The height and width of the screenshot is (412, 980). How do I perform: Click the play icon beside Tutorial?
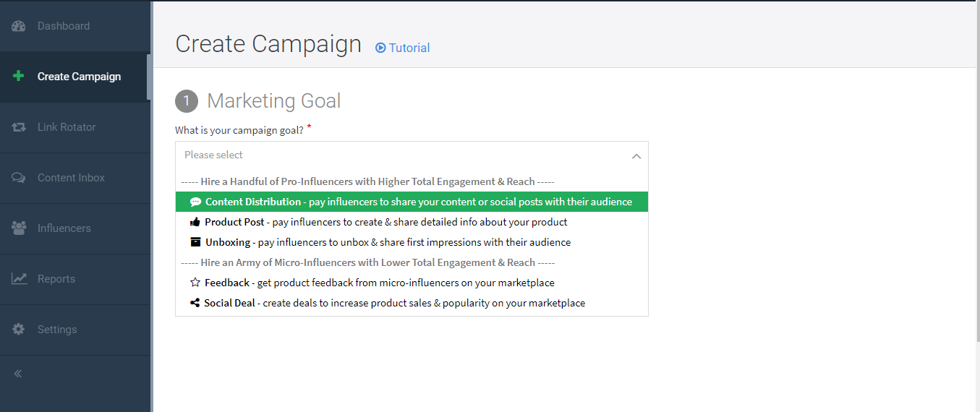[x=380, y=48]
